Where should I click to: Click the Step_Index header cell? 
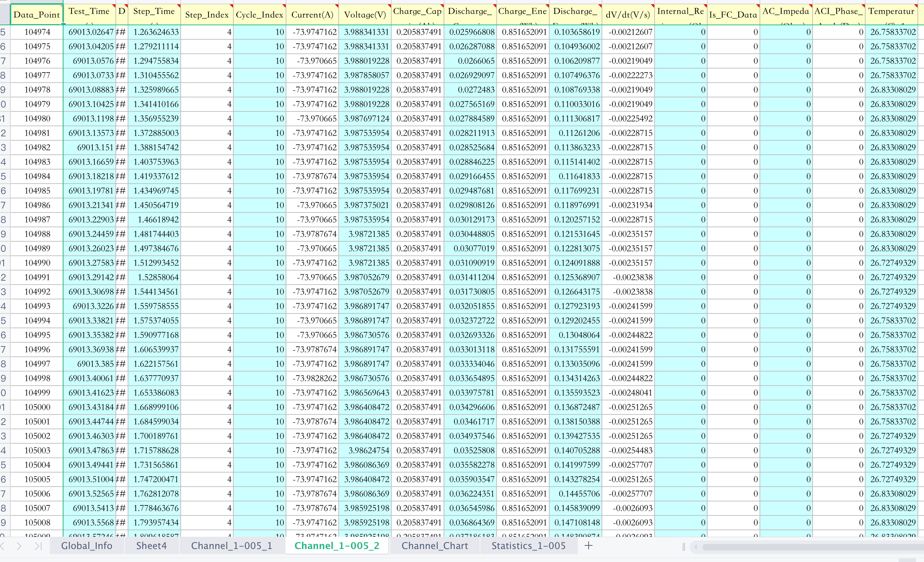[x=207, y=15]
